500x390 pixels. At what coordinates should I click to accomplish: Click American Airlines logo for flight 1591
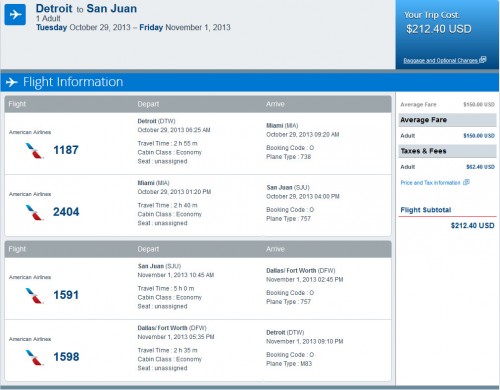tap(34, 295)
